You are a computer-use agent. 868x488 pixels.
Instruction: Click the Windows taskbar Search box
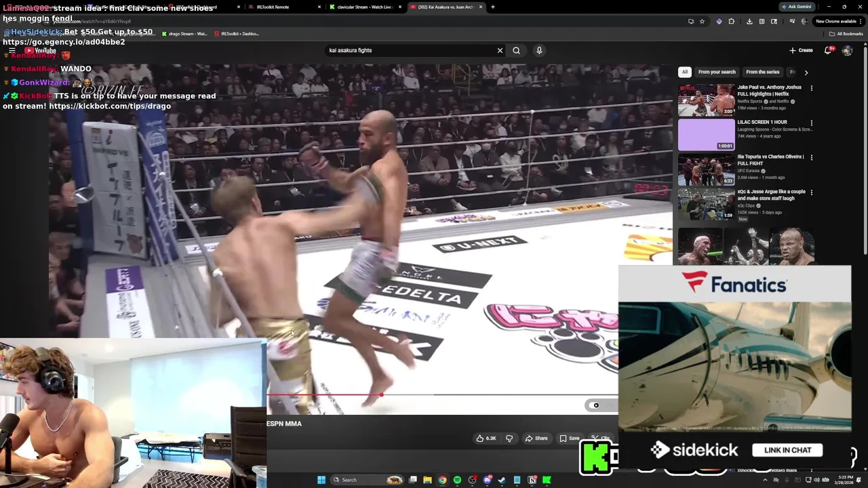click(367, 480)
